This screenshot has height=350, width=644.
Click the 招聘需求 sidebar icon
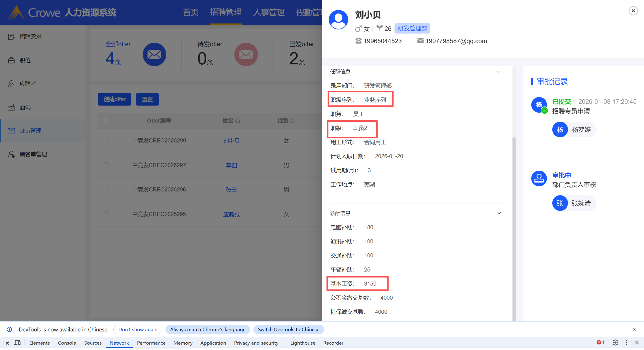click(11, 37)
